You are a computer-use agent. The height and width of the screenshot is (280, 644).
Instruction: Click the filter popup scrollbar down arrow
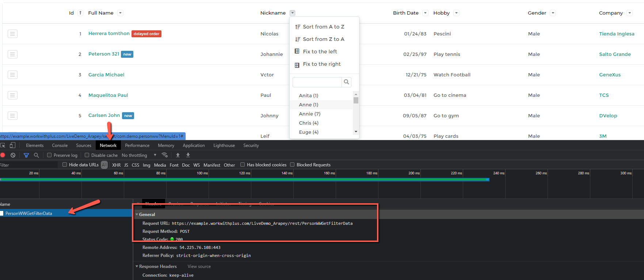[x=356, y=132]
